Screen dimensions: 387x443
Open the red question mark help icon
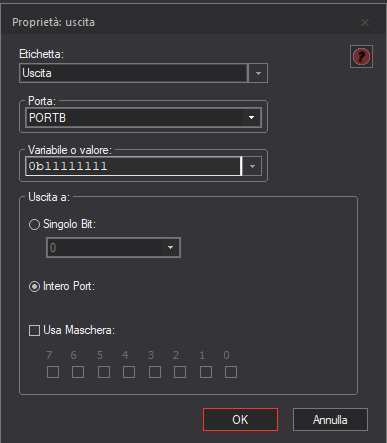tap(361, 56)
